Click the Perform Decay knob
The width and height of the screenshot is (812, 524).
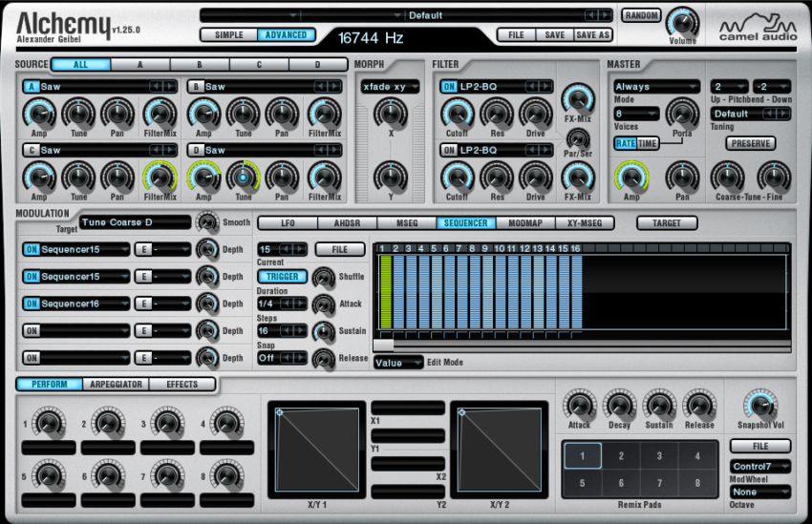[x=619, y=405]
